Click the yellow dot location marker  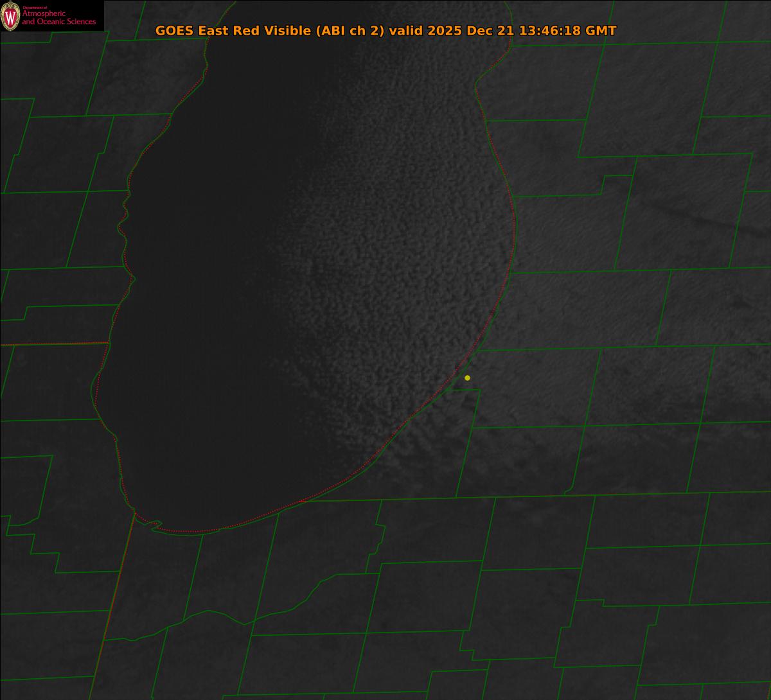467,378
